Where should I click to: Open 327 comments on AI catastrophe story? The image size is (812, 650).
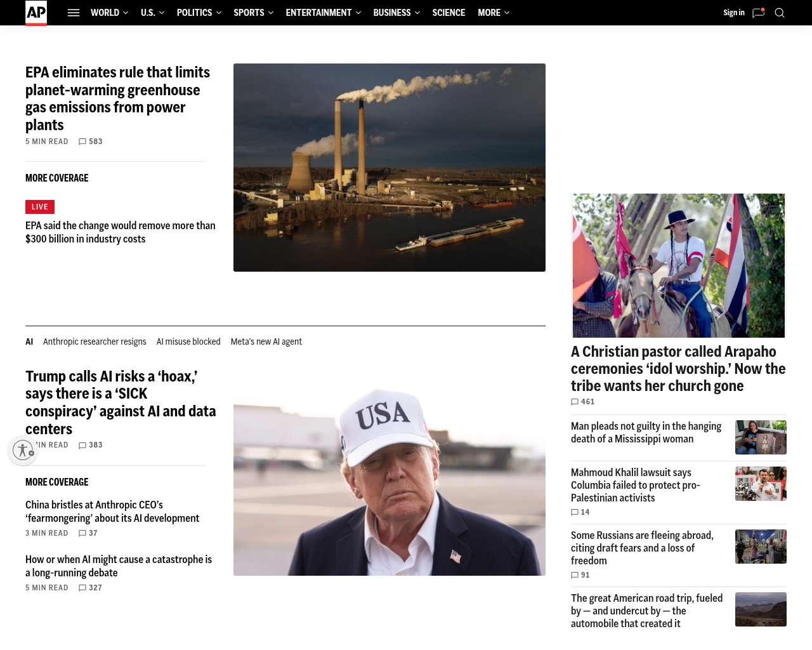[x=91, y=588]
